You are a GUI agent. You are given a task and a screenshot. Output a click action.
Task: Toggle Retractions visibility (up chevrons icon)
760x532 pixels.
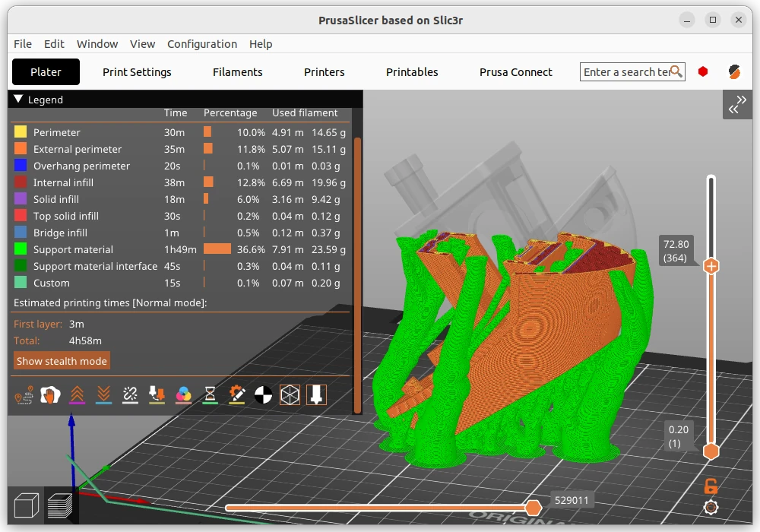77,395
